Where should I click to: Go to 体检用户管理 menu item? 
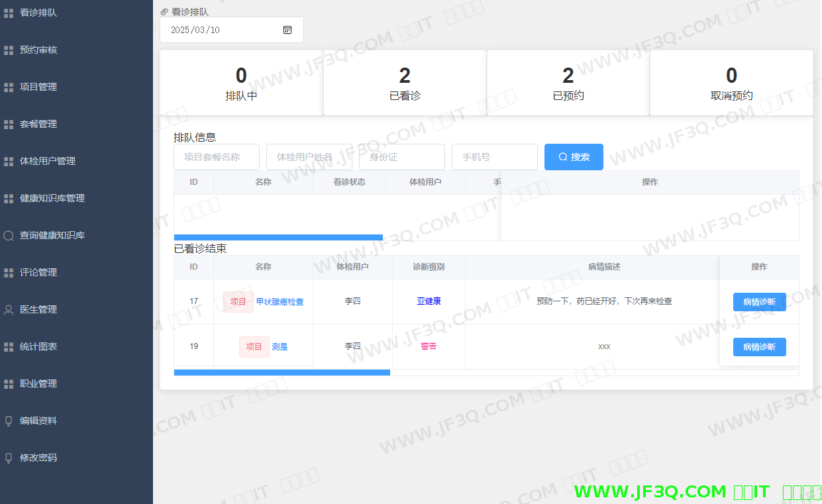pyautogui.click(x=48, y=161)
